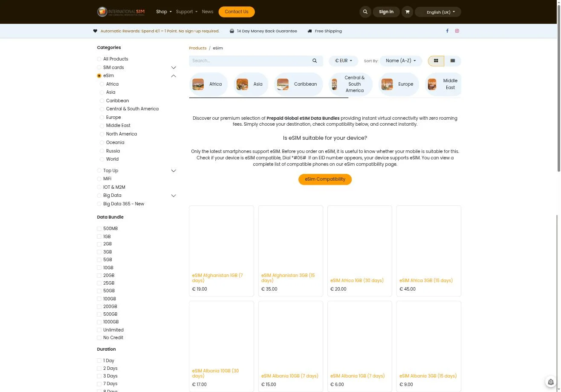Click the Contact Us button
This screenshot has width=561, height=392.
click(237, 12)
